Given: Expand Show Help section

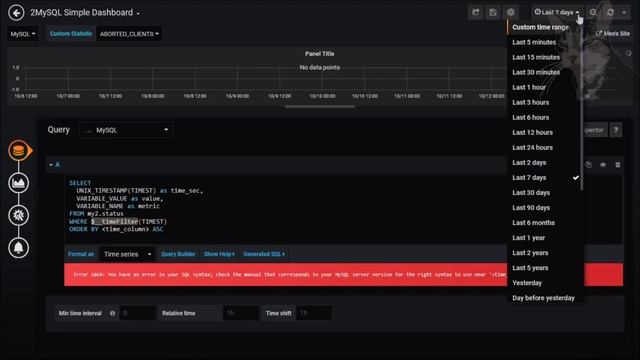Looking at the screenshot, I should tap(219, 254).
